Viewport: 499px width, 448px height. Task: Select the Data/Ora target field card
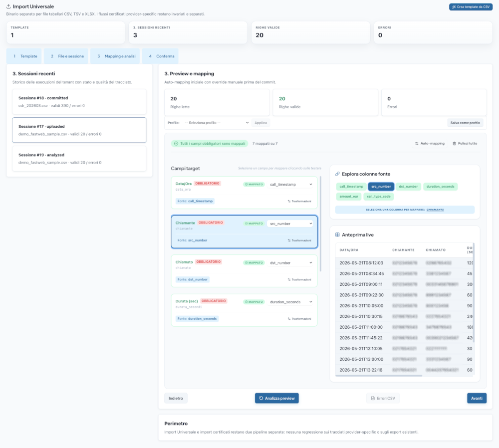click(x=244, y=193)
